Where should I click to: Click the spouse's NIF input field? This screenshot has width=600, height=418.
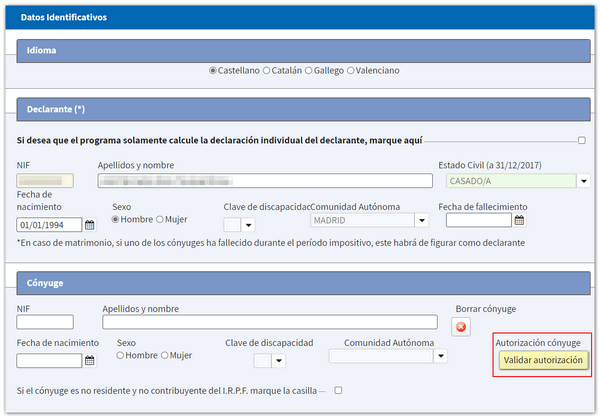45,322
